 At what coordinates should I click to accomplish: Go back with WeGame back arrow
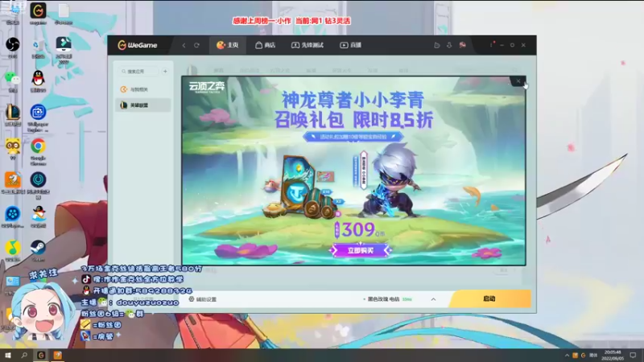(184, 45)
